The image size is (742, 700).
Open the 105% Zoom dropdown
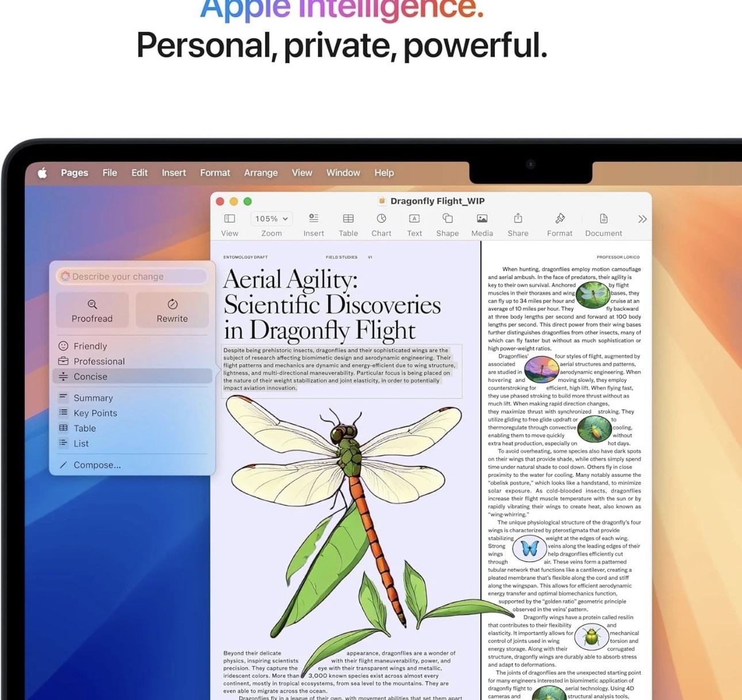pos(271,219)
